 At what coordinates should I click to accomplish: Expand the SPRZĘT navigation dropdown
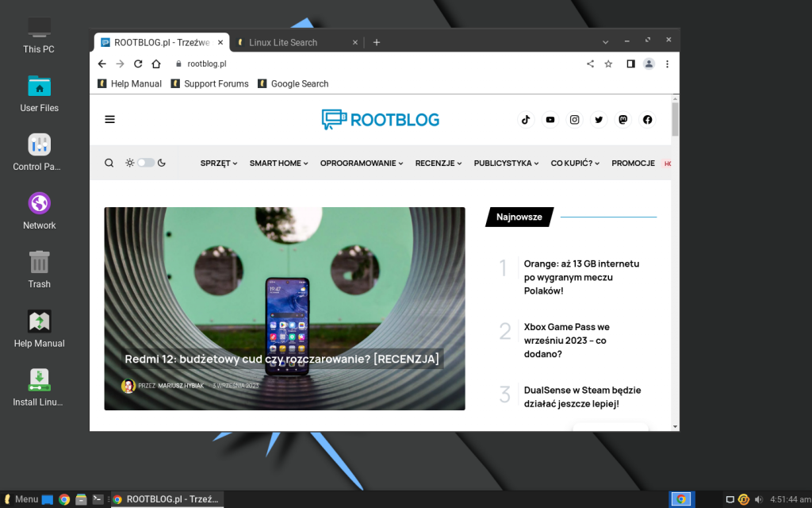[218, 163]
